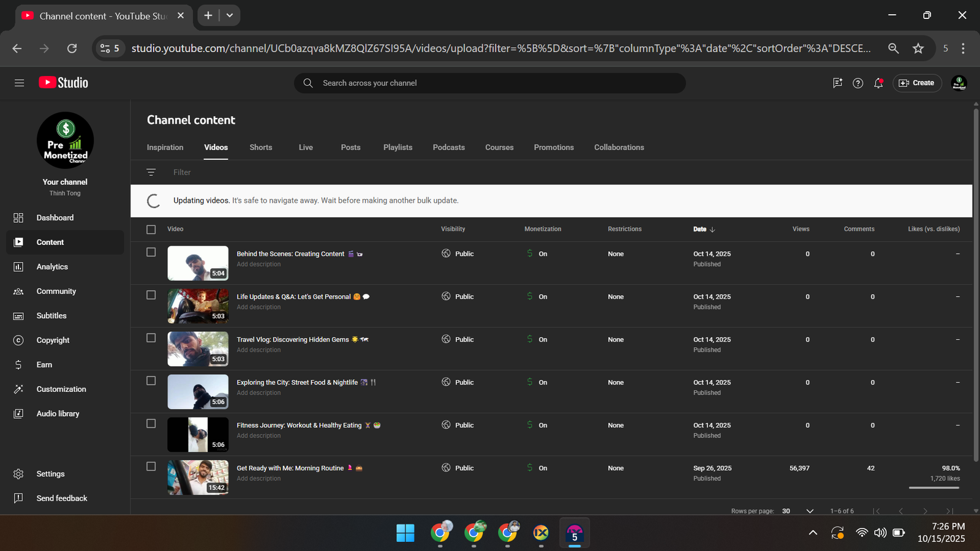Viewport: 980px width, 551px height.
Task: Toggle the select-all videos header checkbox
Action: coord(151,230)
